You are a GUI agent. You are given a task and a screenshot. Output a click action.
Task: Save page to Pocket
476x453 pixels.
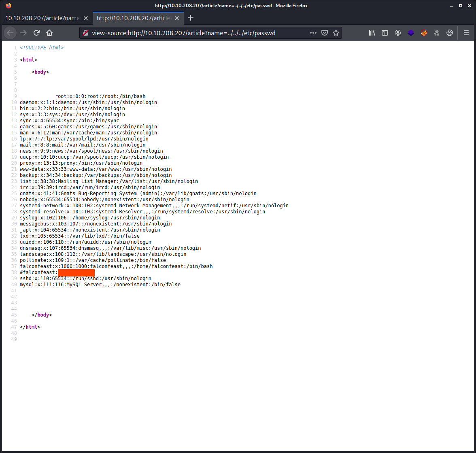[325, 33]
